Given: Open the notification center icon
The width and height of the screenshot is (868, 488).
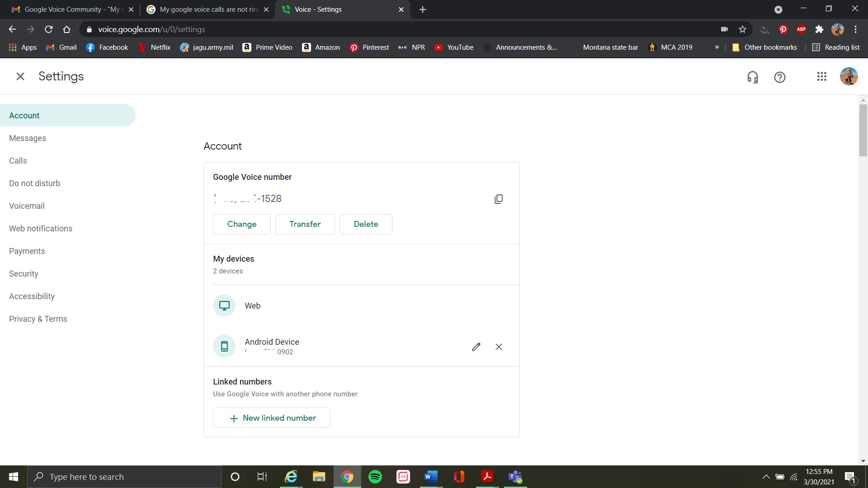Looking at the screenshot, I should pyautogui.click(x=850, y=477).
